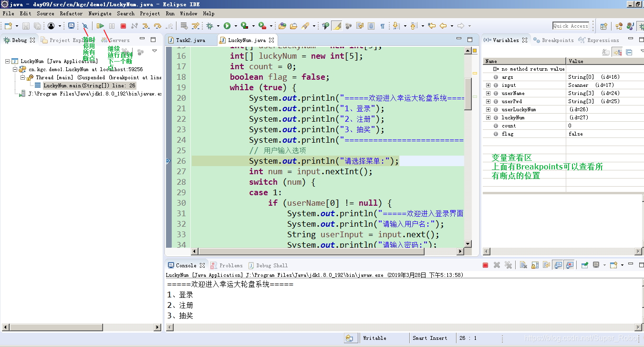Toggle Skip All Breakpoints

[85, 26]
